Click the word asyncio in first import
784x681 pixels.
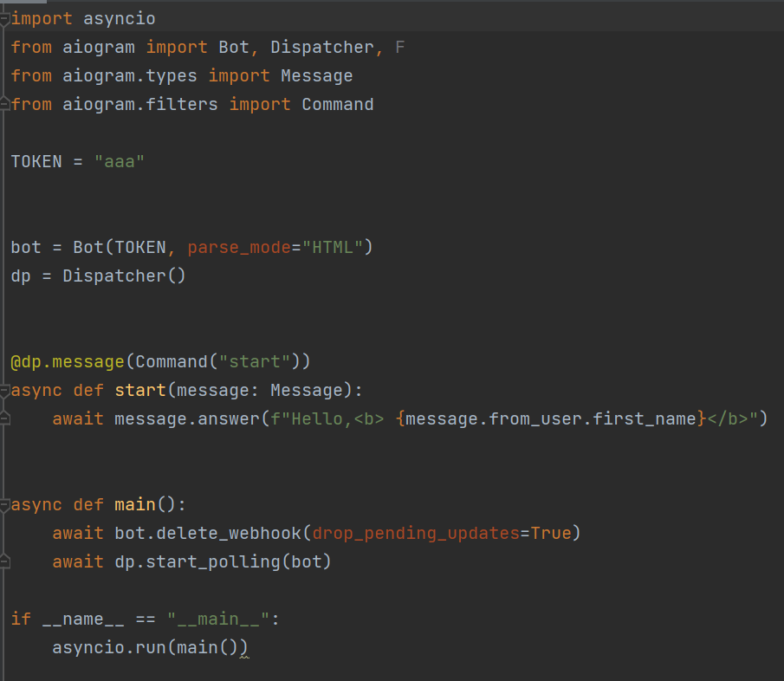click(119, 19)
